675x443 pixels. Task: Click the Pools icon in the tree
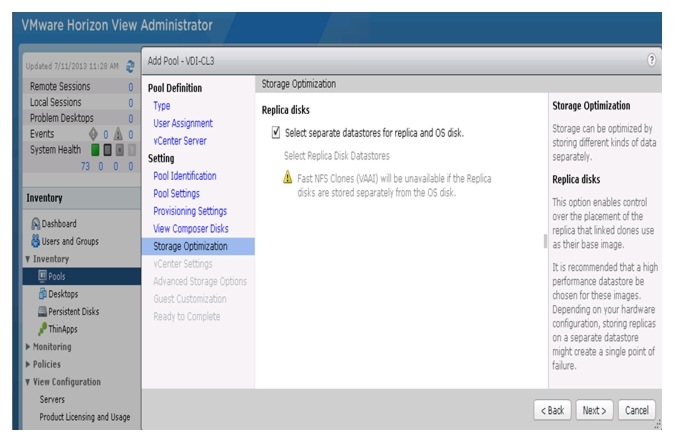42,276
